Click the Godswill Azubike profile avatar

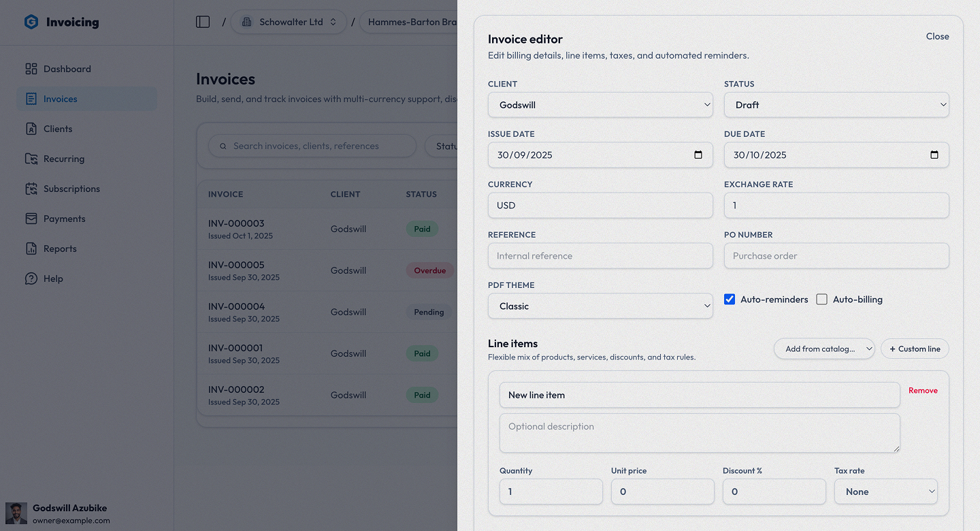click(x=16, y=513)
